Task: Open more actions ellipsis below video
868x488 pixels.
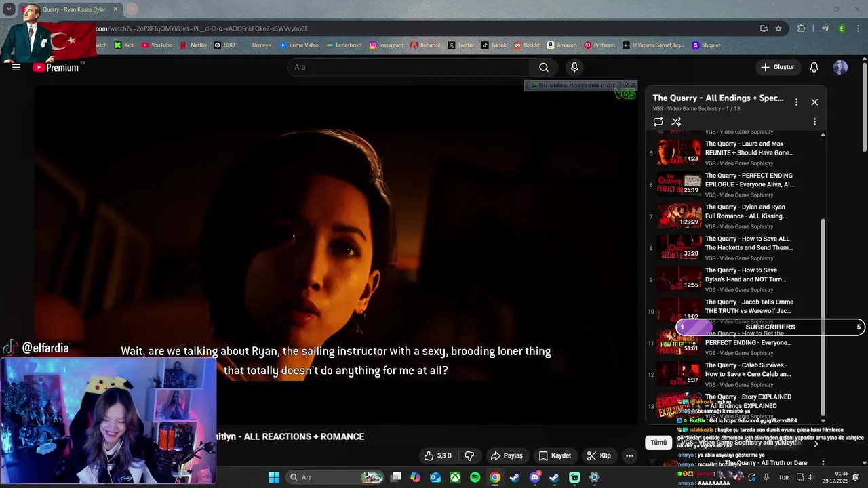Action: [629, 455]
